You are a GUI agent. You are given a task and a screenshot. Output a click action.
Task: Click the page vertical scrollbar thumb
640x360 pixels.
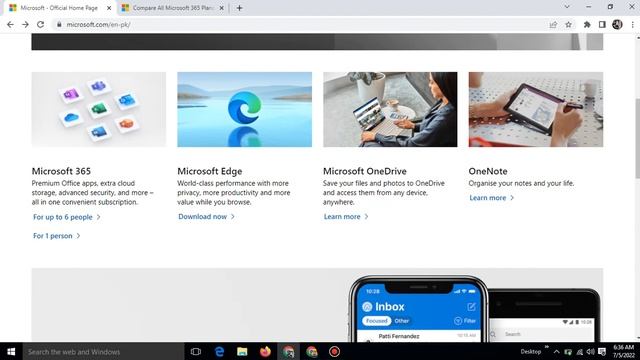tap(637, 138)
